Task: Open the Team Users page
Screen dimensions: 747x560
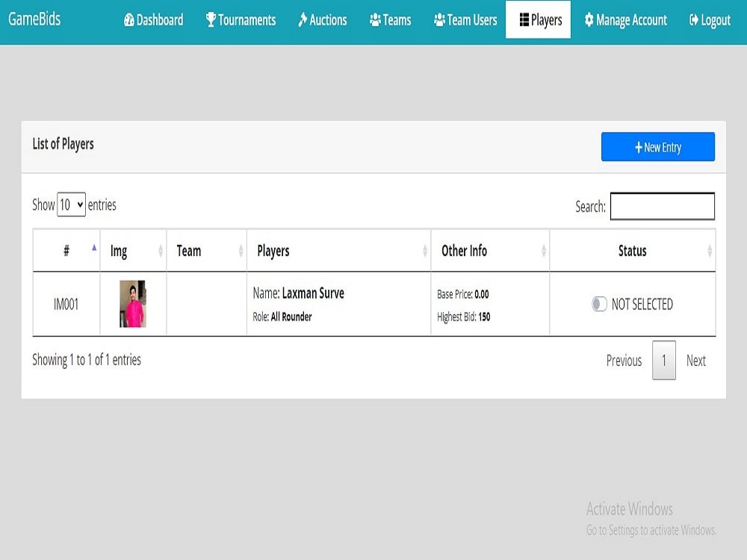Action: tap(465, 20)
